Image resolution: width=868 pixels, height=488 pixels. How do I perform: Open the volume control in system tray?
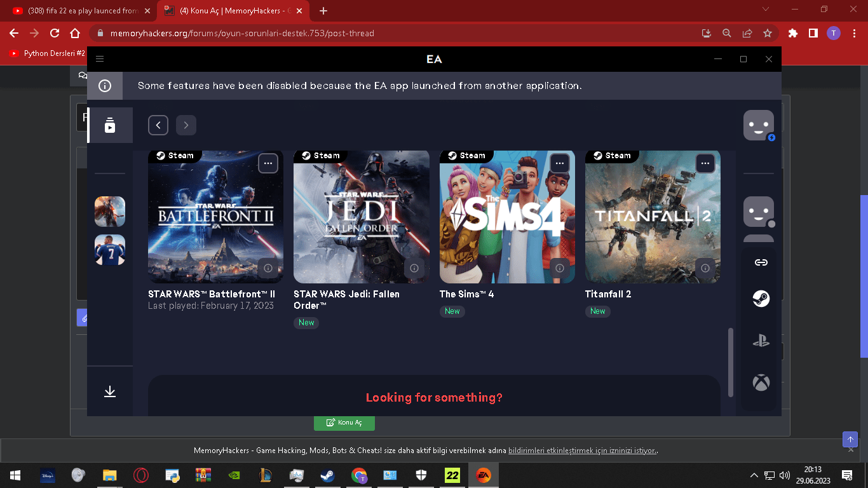[784, 475]
